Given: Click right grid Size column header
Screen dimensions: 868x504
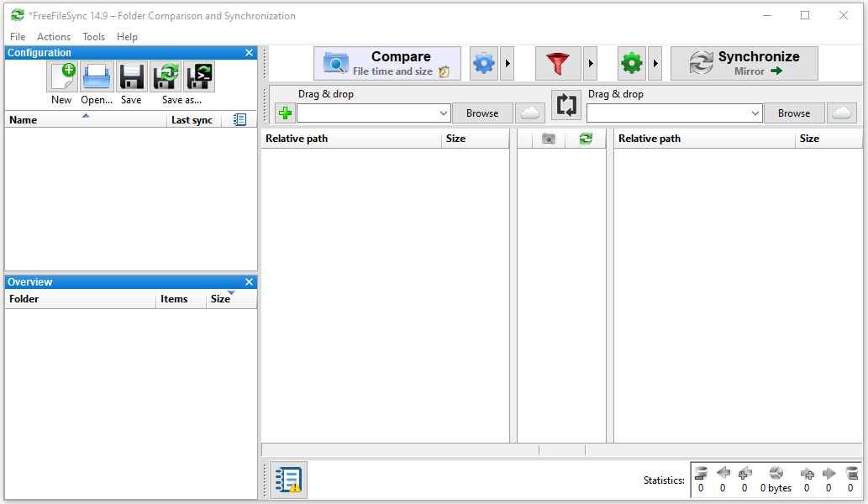Looking at the screenshot, I should [x=829, y=139].
